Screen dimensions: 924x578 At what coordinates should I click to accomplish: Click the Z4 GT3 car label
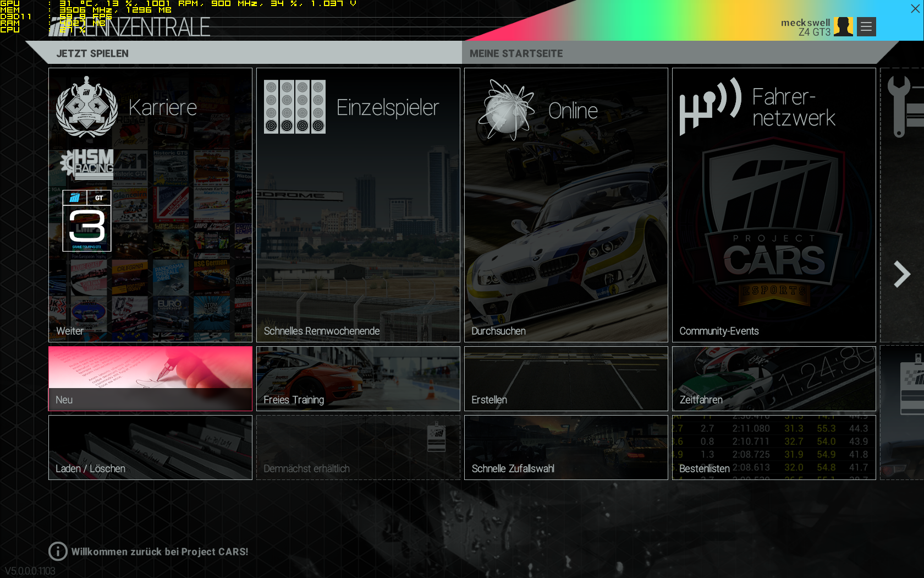click(815, 32)
